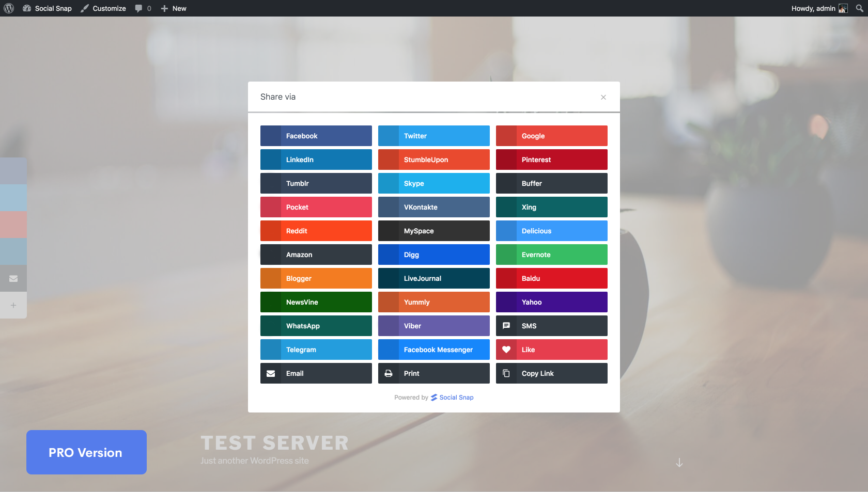This screenshot has height=492, width=868.
Task: Click the admin avatar thumbnail
Action: pyautogui.click(x=843, y=8)
